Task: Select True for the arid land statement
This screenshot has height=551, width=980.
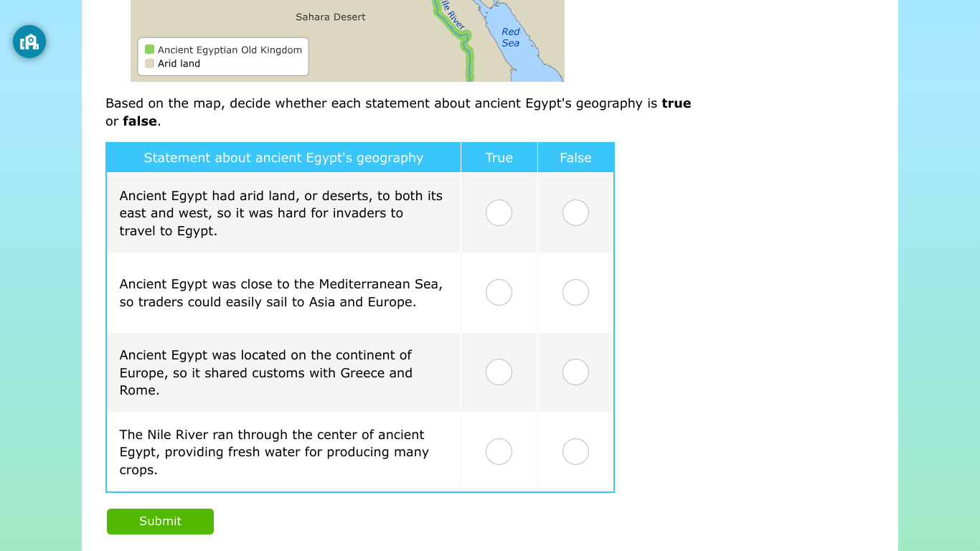Action: (499, 212)
